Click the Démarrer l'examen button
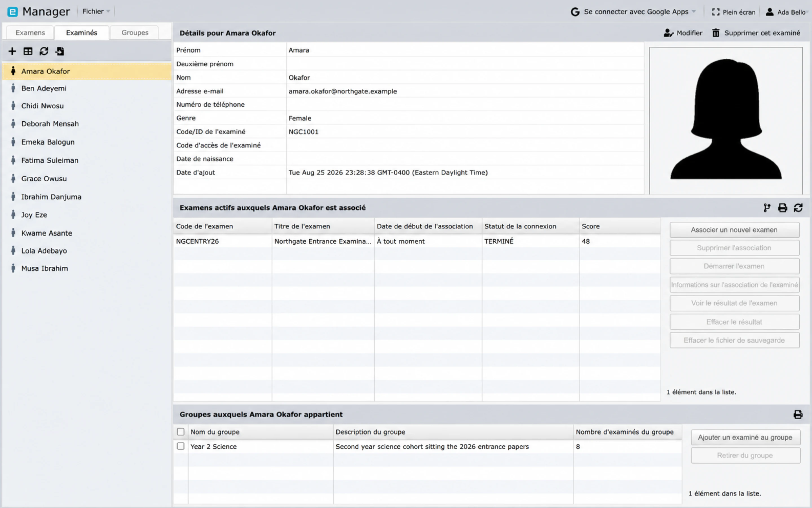The height and width of the screenshot is (508, 812). 734,266
